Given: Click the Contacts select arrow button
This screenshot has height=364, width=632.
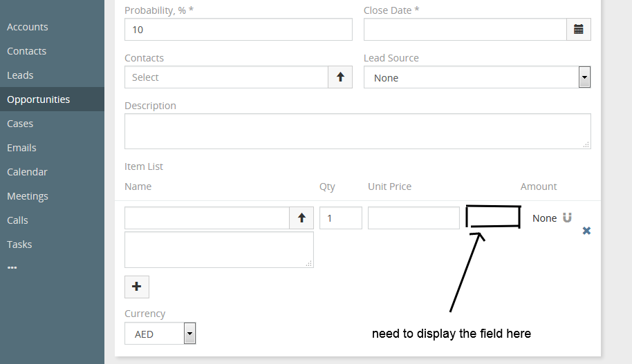Looking at the screenshot, I should 340,77.
